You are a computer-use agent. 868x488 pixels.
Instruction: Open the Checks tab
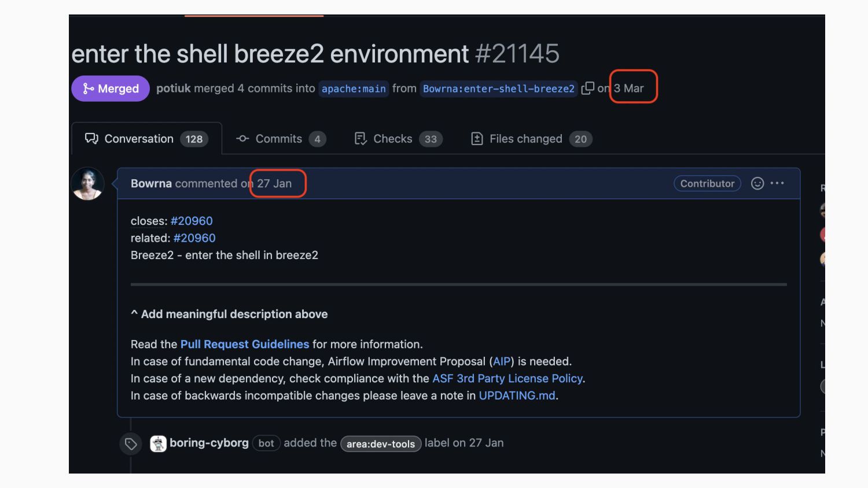pyautogui.click(x=392, y=139)
